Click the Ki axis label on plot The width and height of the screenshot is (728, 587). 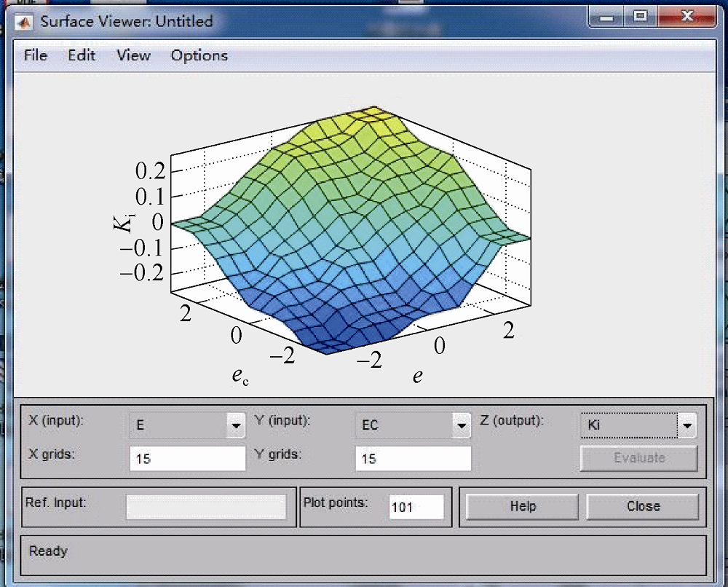click(x=124, y=224)
